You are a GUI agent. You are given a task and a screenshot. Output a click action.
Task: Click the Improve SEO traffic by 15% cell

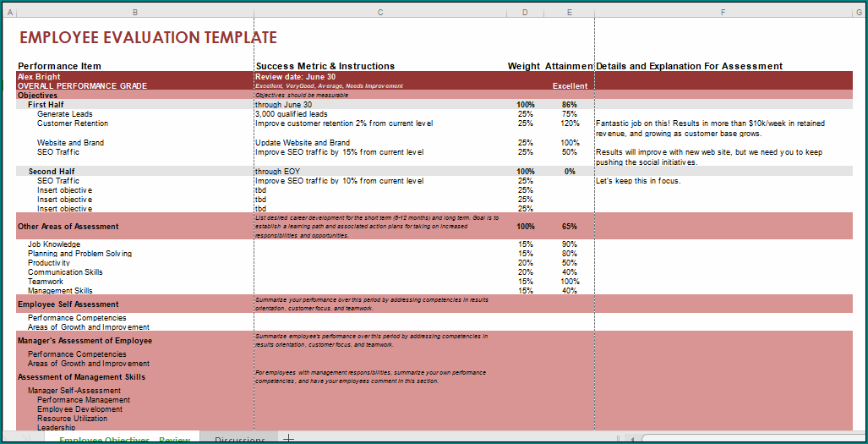[x=340, y=152]
